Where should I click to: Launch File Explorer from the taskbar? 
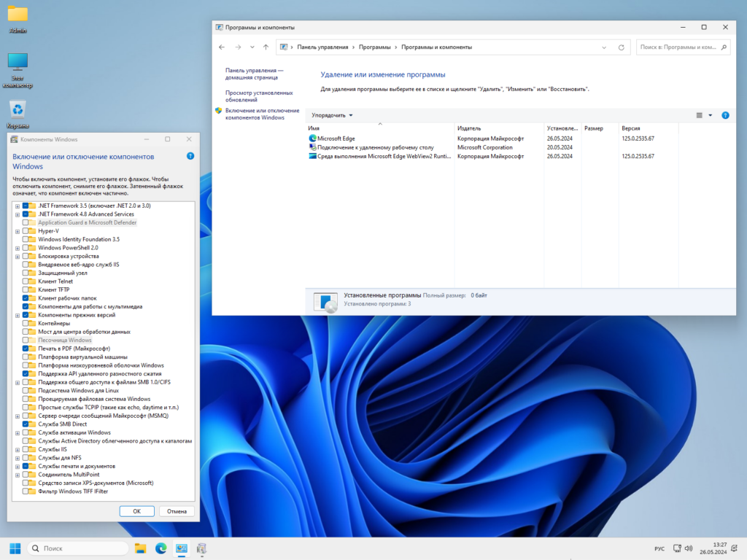point(140,548)
